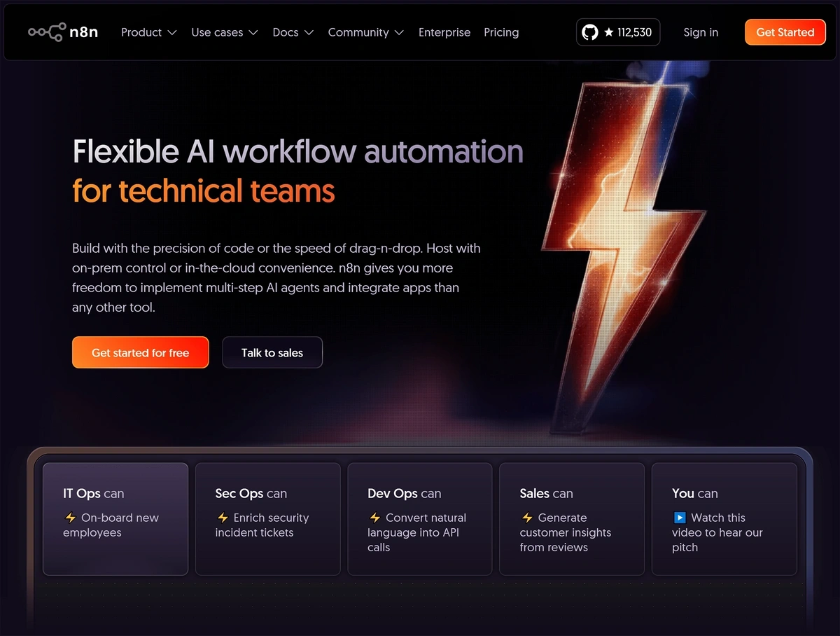Click lightning icon beside Convert natural language

tap(374, 518)
